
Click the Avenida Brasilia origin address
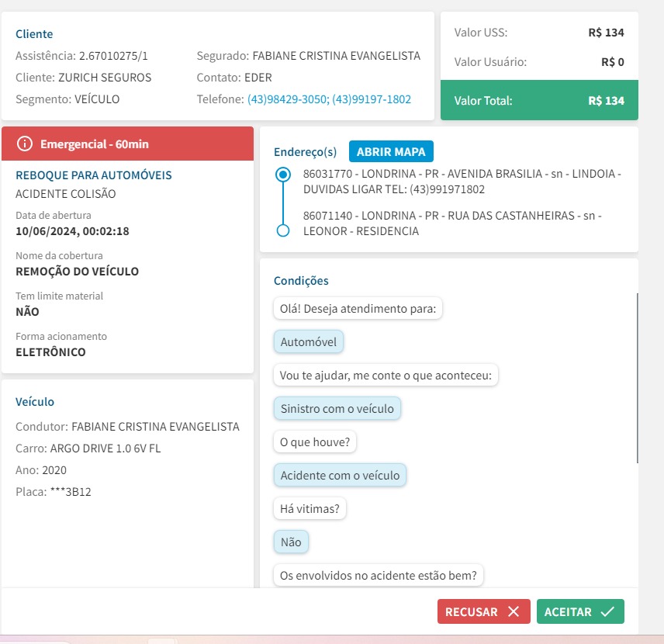tap(462, 181)
